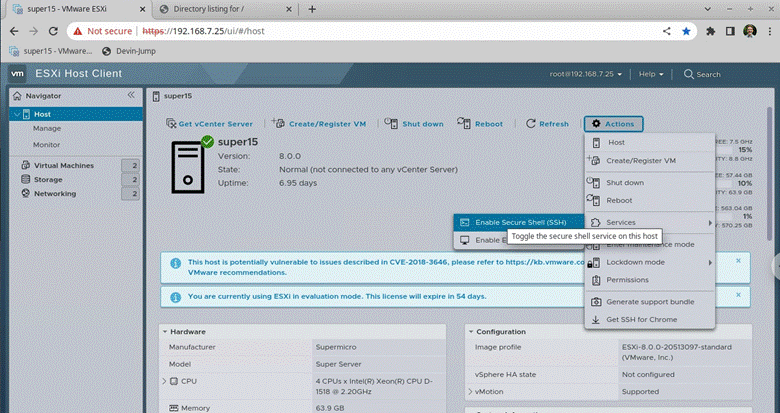This screenshot has height=413, width=780.
Task: Click the Refresh toolbar button
Action: [x=547, y=124]
